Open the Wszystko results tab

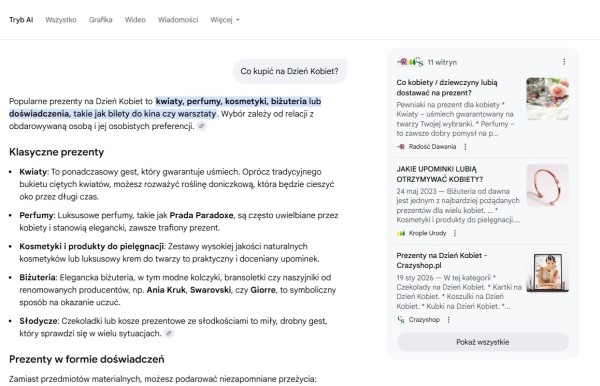click(x=61, y=20)
